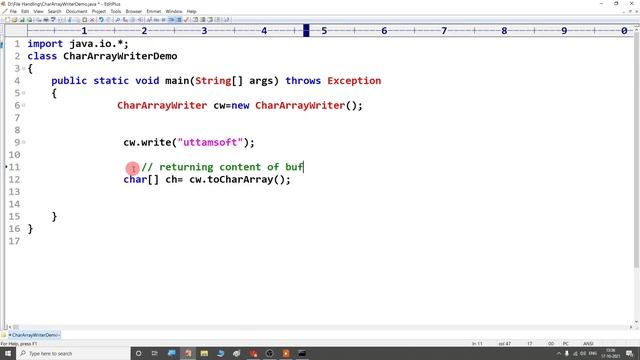Screen dimensions: 640x360
Task: Click the Find magnifier toolbar icon
Action: tap(118, 20)
